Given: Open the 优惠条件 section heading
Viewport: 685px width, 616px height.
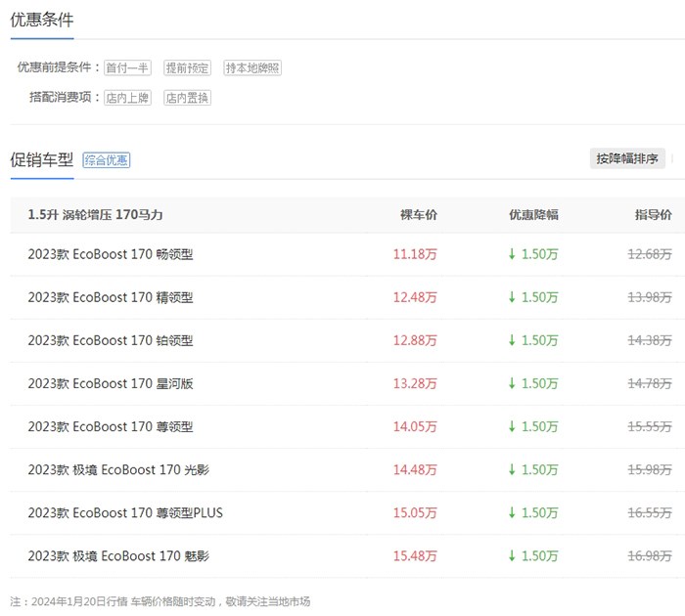Looking at the screenshot, I should pos(42,21).
